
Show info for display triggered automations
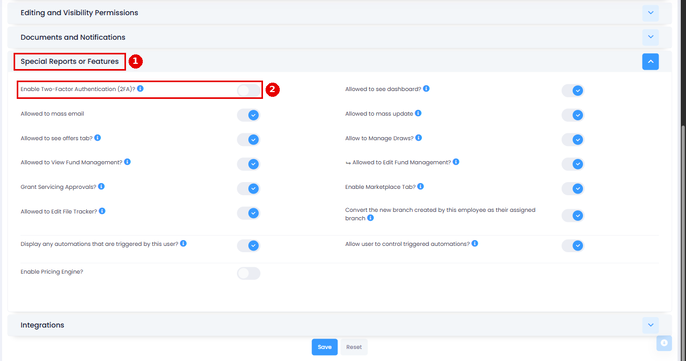coord(183,243)
